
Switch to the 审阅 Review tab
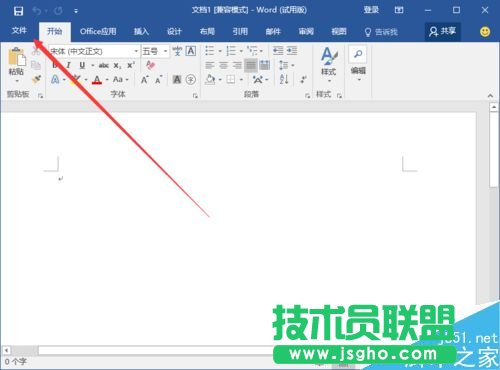[x=306, y=32]
